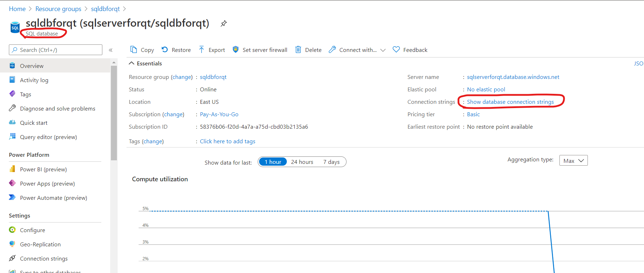This screenshot has height=273, width=644.
Task: Select the 1 hour time range
Action: click(273, 162)
